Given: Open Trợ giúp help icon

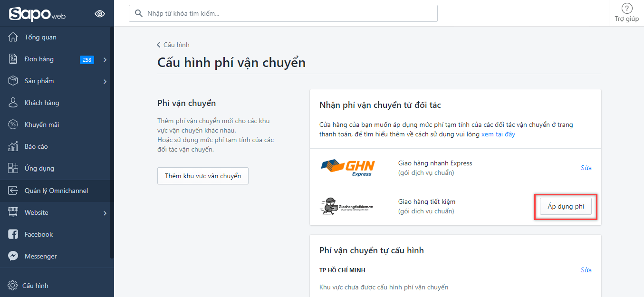Looking at the screenshot, I should (x=627, y=8).
